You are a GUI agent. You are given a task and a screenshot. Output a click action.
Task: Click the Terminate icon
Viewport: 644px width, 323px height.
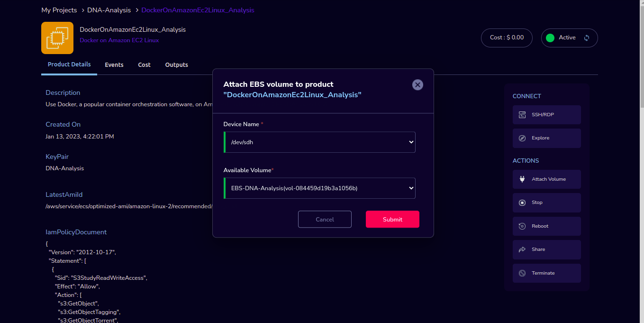[x=522, y=273]
